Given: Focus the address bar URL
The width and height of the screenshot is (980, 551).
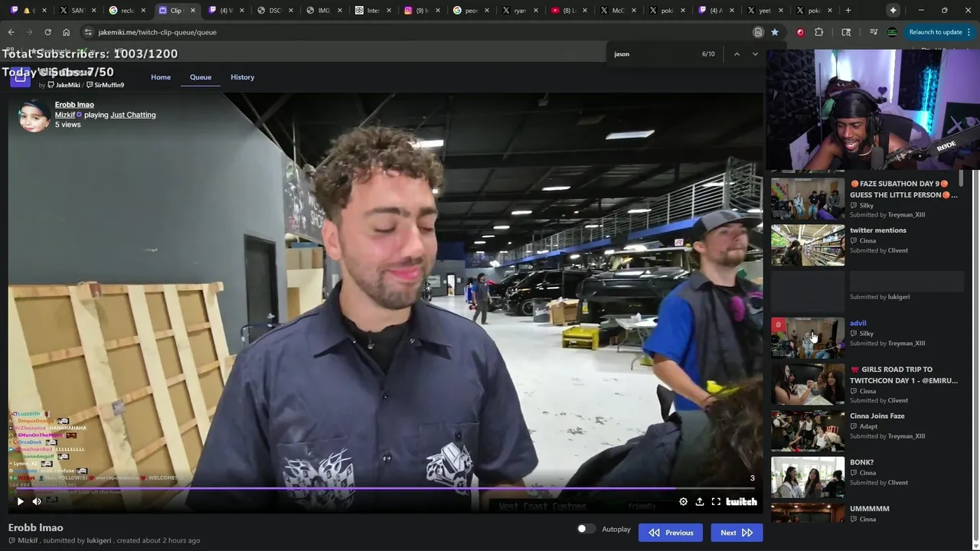Looking at the screenshot, I should point(157,32).
